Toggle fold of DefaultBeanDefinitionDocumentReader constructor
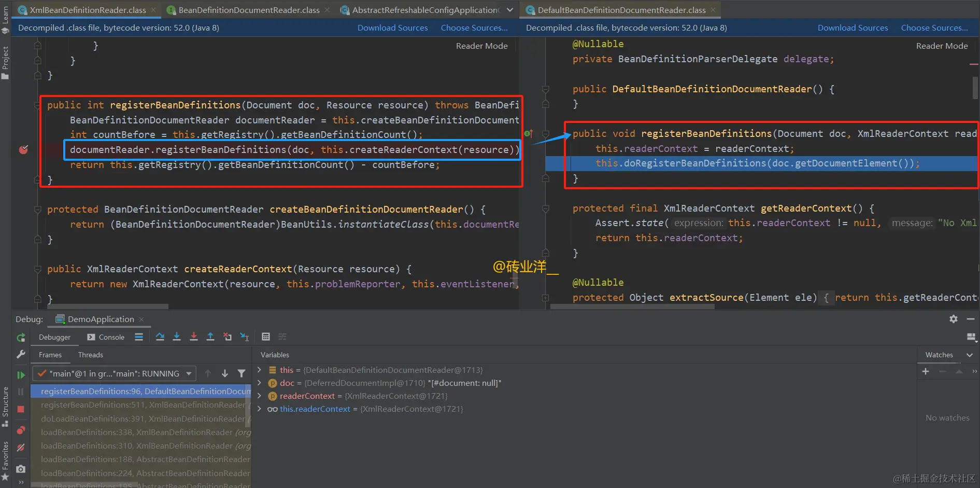Viewport: 980px width, 488px height. [x=545, y=89]
